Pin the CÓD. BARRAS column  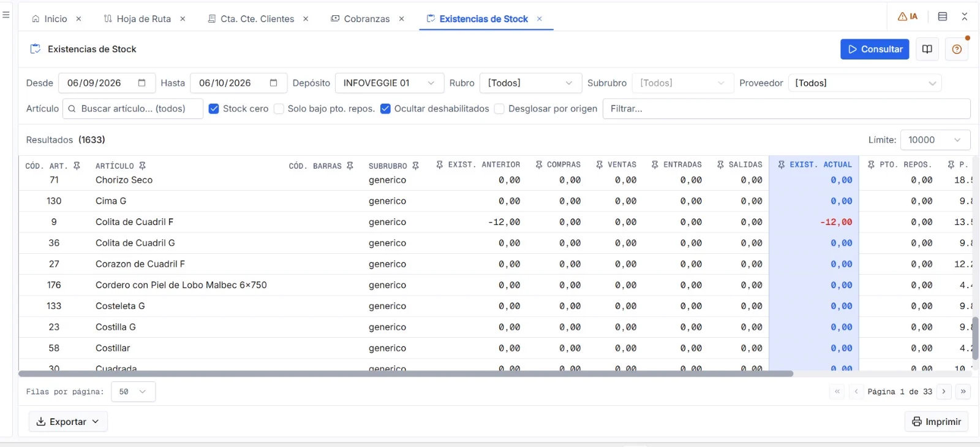tap(350, 166)
